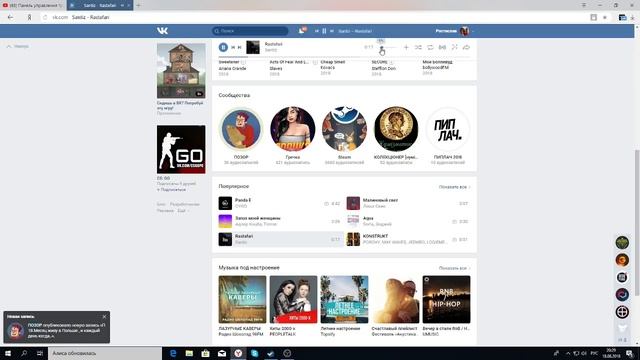The image size is (640, 360).
Task: Toggle repeat track
Action: coord(430,47)
